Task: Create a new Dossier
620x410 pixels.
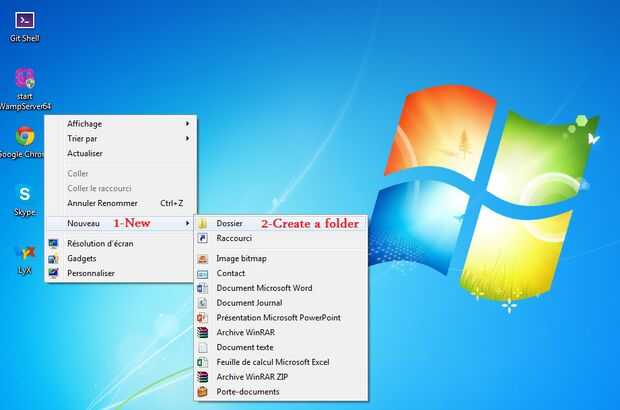Action: [x=281, y=224]
